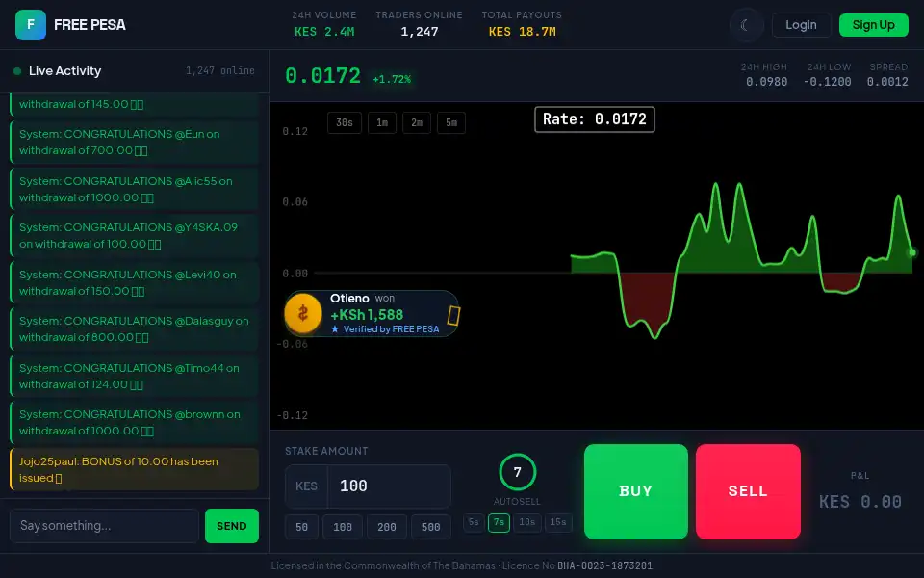Click the red SELL button

748,491
